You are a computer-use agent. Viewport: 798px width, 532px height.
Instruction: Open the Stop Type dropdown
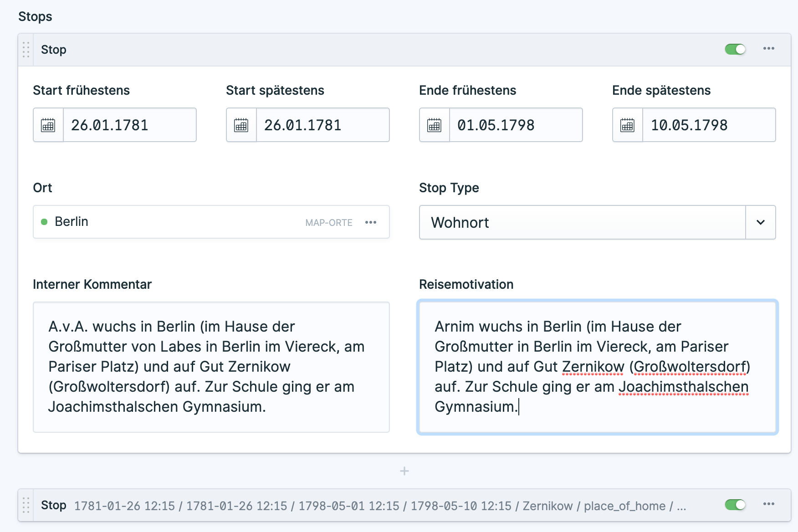pos(760,222)
